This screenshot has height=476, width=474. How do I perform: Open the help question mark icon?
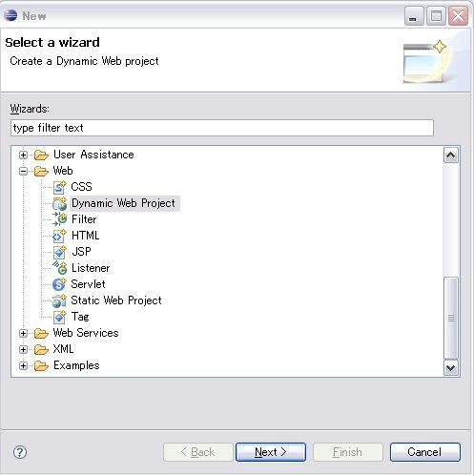tap(20, 452)
